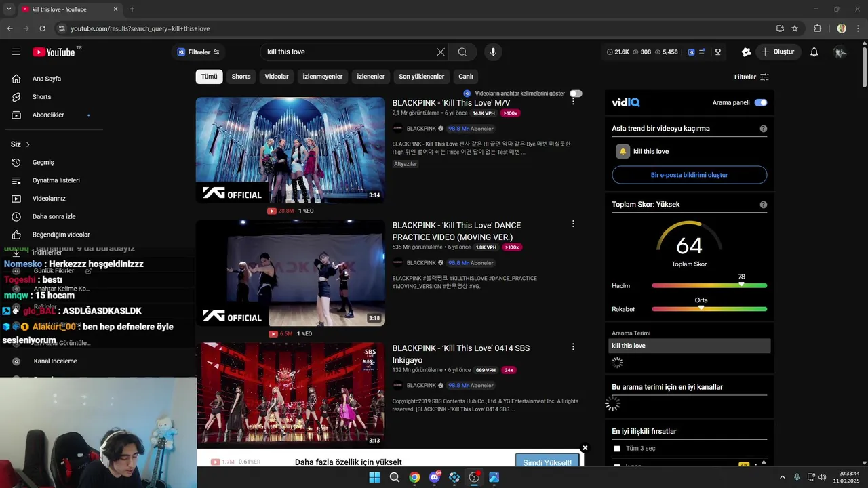Screen dimensions: 868x488
Task: Select the Shorts filter chip
Action: pyautogui.click(x=241, y=77)
